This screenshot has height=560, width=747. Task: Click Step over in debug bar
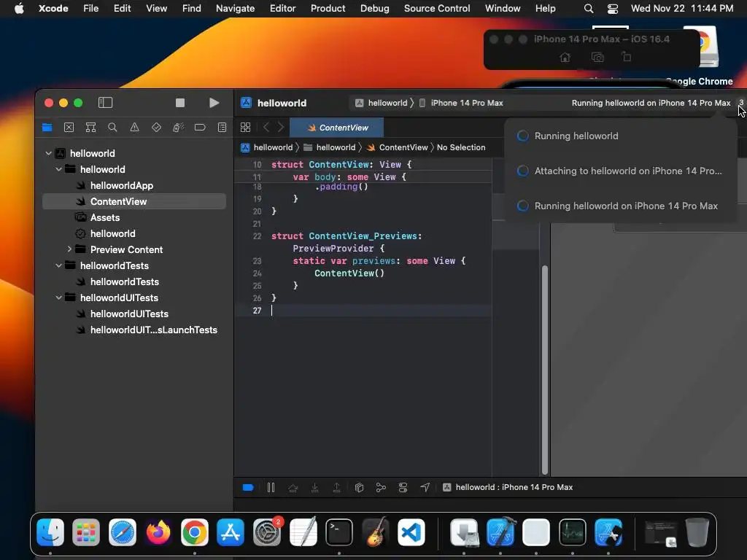click(x=293, y=488)
